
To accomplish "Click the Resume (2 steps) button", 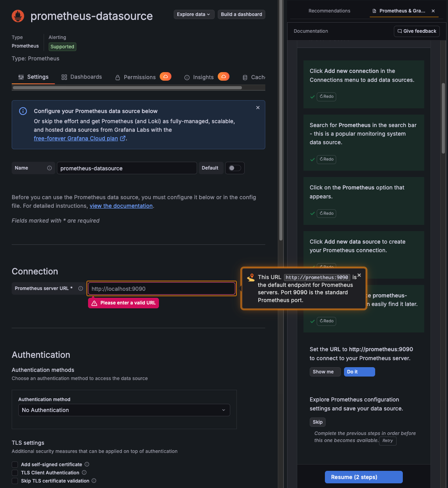I will [363, 477].
